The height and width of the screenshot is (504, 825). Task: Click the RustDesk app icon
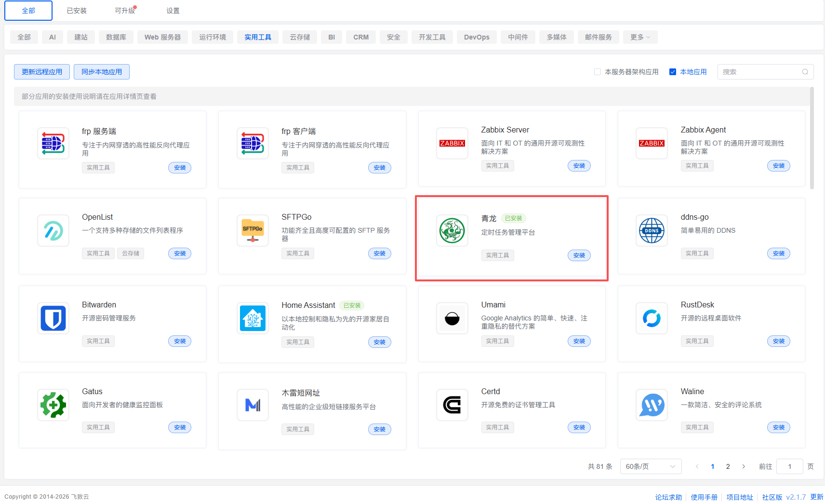pyautogui.click(x=652, y=318)
